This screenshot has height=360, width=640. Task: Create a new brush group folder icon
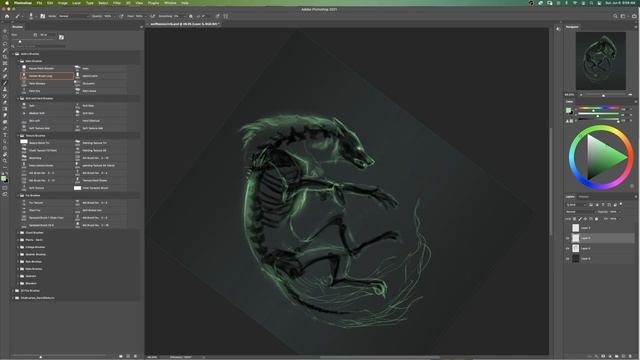point(121,356)
